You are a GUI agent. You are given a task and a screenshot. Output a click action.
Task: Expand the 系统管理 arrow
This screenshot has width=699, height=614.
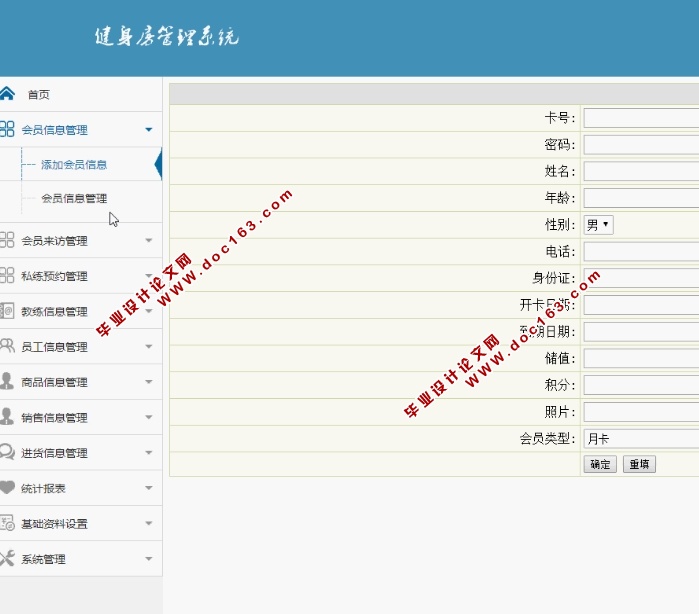149,559
